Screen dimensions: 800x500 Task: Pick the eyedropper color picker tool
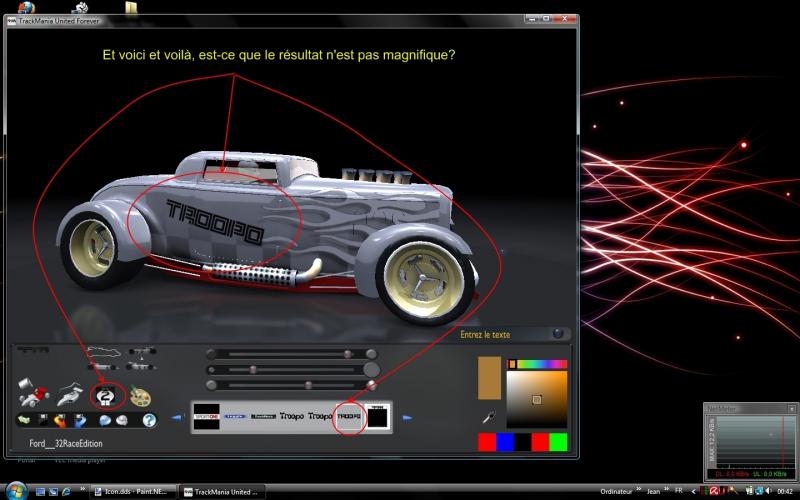pos(488,418)
